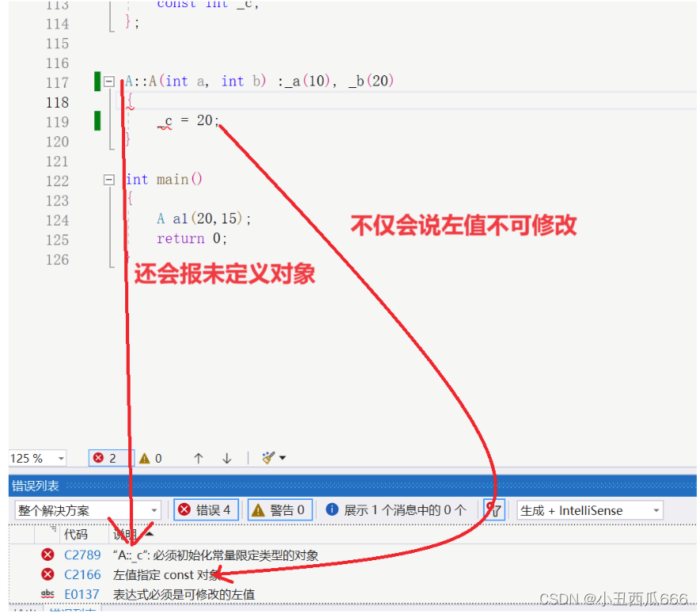700x614 pixels.
Task: Go to previous issue with up arrow
Action: [199, 458]
